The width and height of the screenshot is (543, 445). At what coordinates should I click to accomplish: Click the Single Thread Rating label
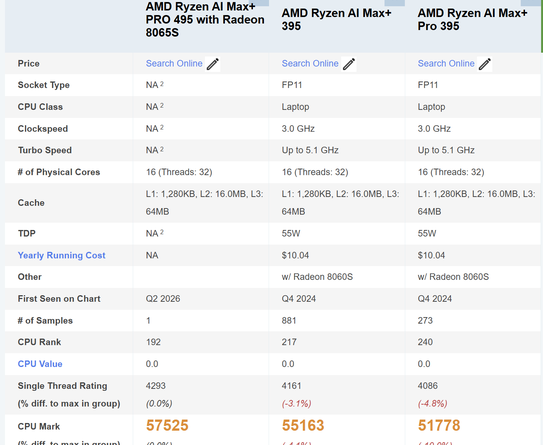click(62, 386)
